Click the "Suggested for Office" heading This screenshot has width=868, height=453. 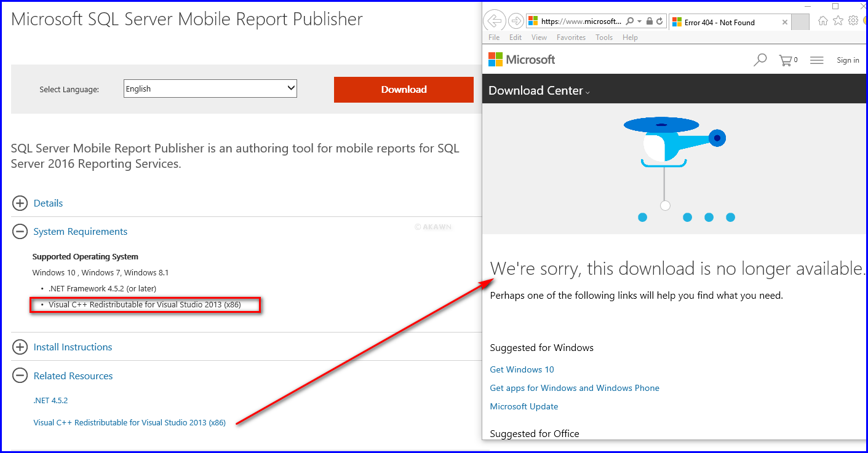click(x=535, y=433)
